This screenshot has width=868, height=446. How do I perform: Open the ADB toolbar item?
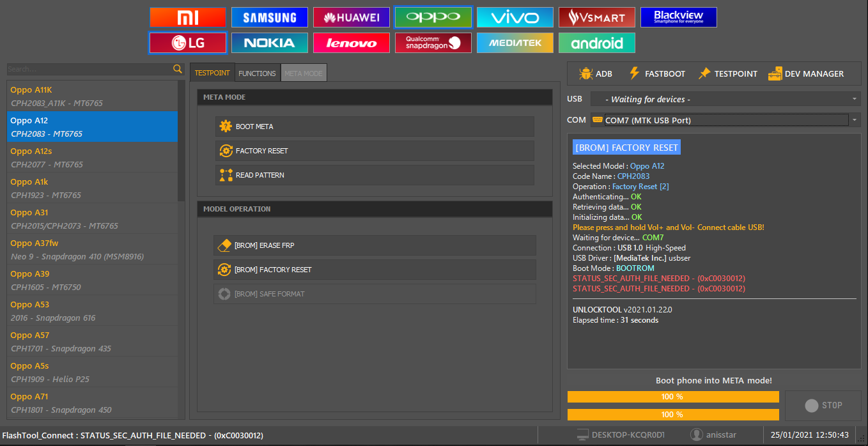click(x=596, y=73)
